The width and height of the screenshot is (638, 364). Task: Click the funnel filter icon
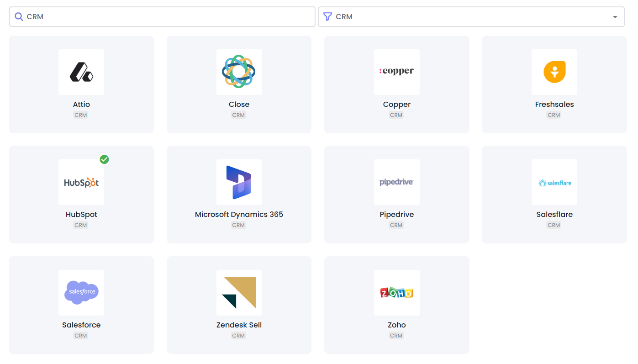[x=327, y=17]
